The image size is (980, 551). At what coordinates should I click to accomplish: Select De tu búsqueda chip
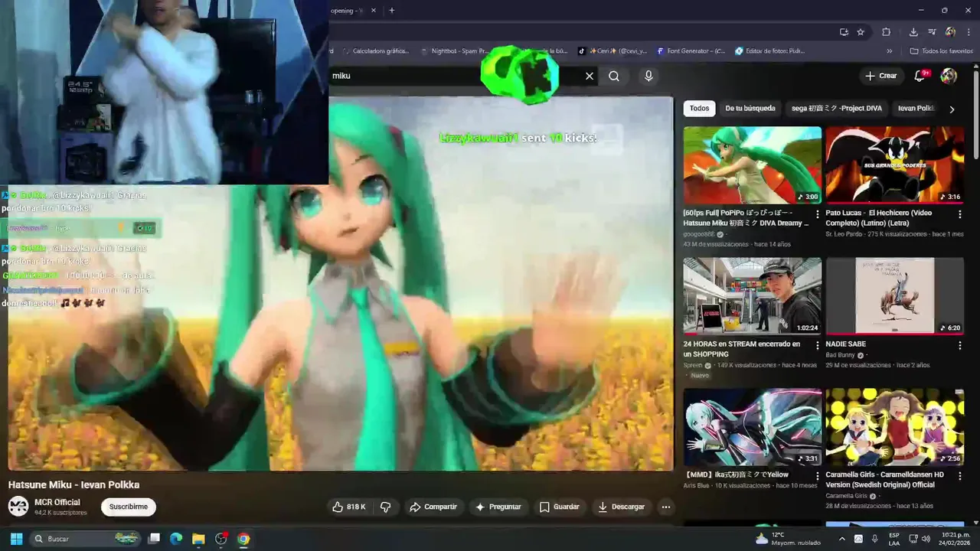pos(750,108)
